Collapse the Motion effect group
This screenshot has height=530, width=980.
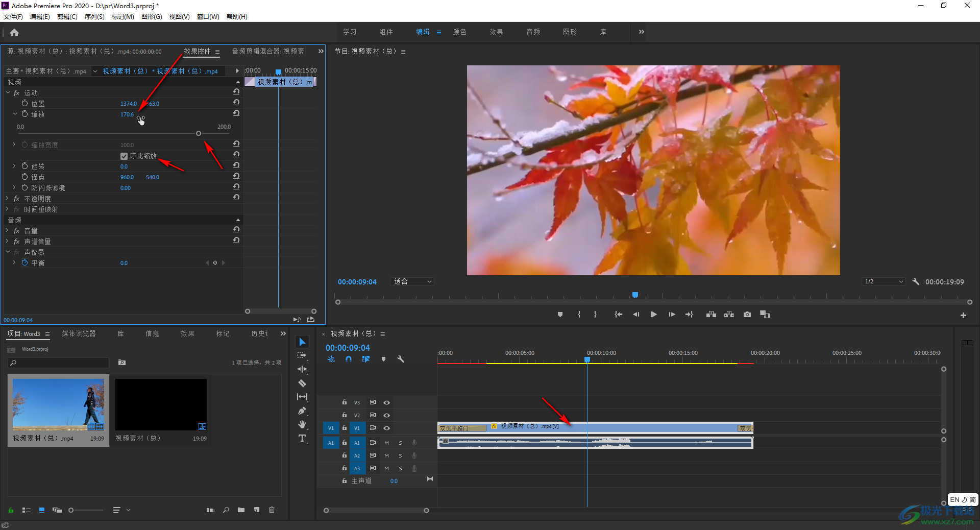[8, 92]
